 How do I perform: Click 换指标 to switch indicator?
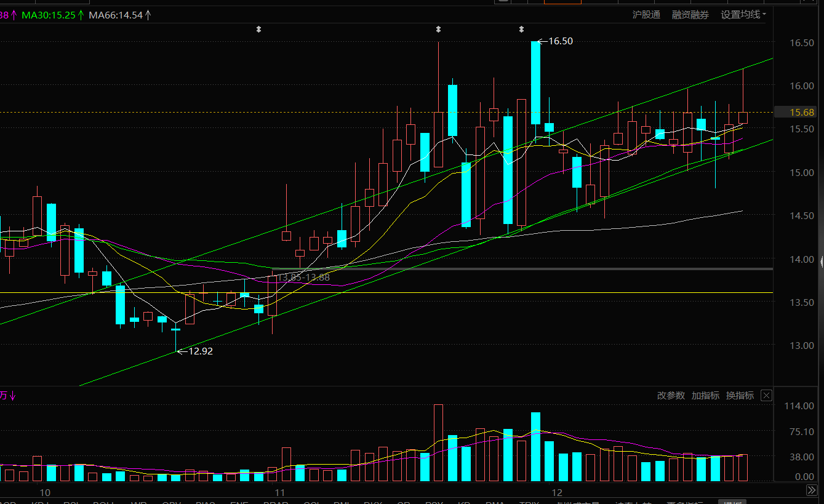click(740, 395)
